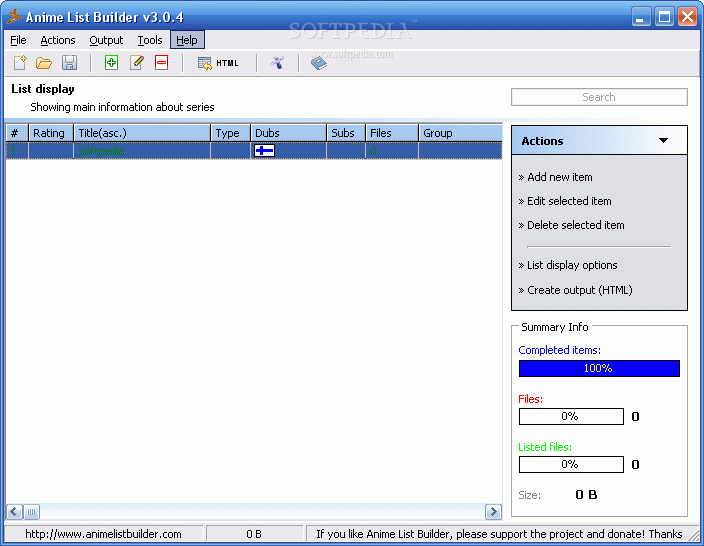Save the list with floppy disk icon

pos(69,62)
